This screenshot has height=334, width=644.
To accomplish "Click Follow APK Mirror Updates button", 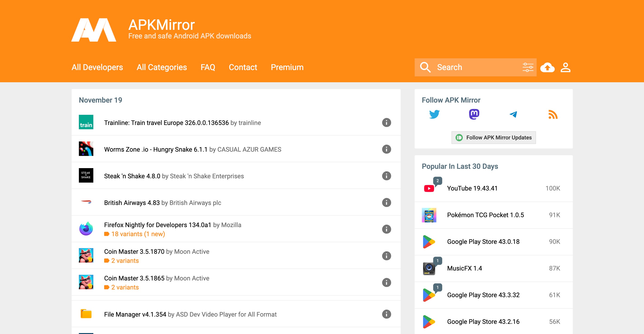I will (494, 137).
